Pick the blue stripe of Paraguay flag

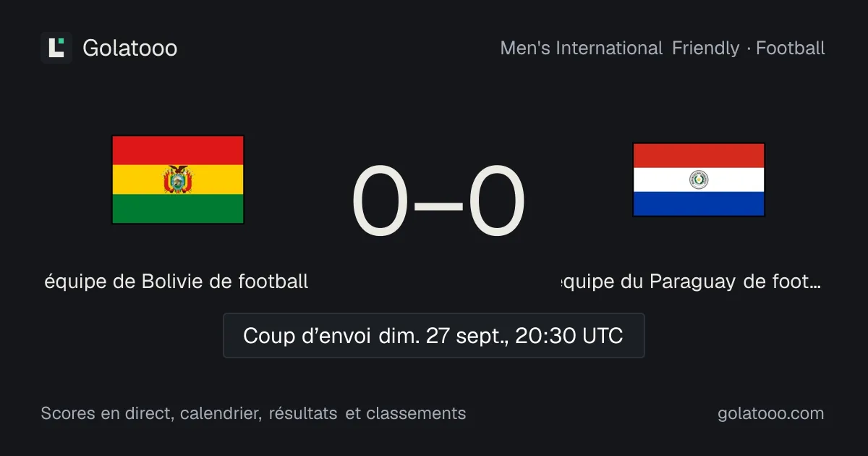tap(699, 204)
